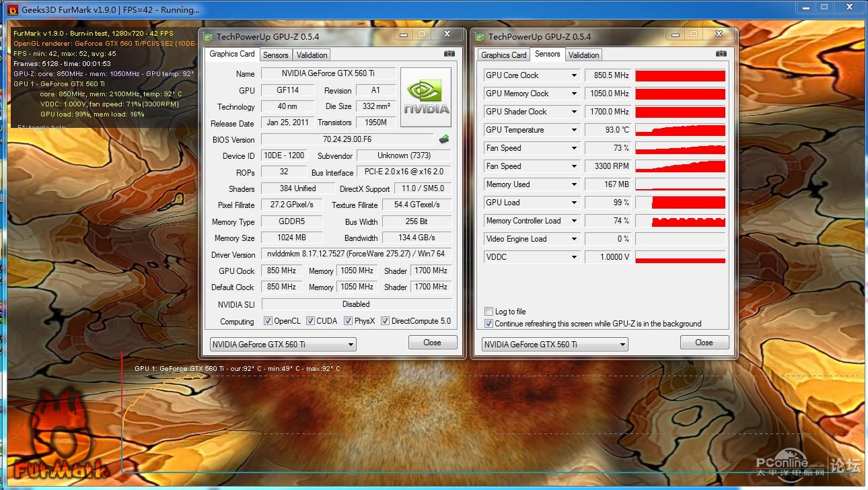Click the DirectX Support value 11.0 / SM5.0

point(422,188)
